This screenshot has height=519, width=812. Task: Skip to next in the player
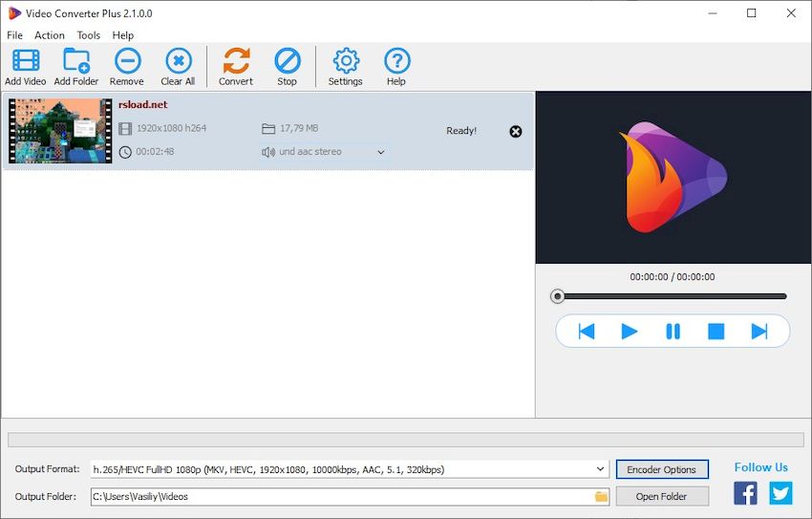click(x=759, y=331)
